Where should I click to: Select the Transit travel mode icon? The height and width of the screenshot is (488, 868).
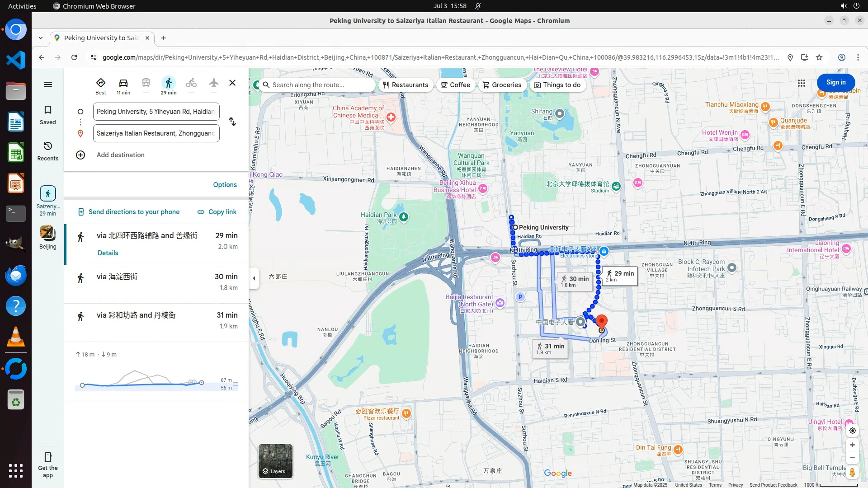(x=146, y=84)
